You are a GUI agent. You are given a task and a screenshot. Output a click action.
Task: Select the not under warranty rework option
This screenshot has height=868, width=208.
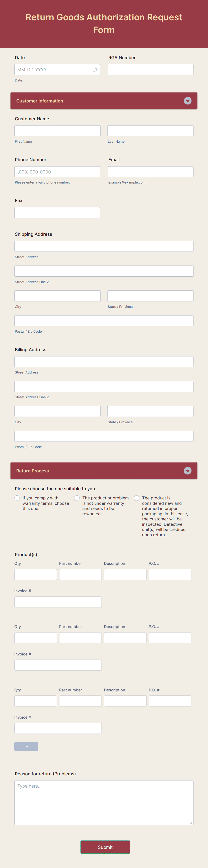tap(77, 498)
